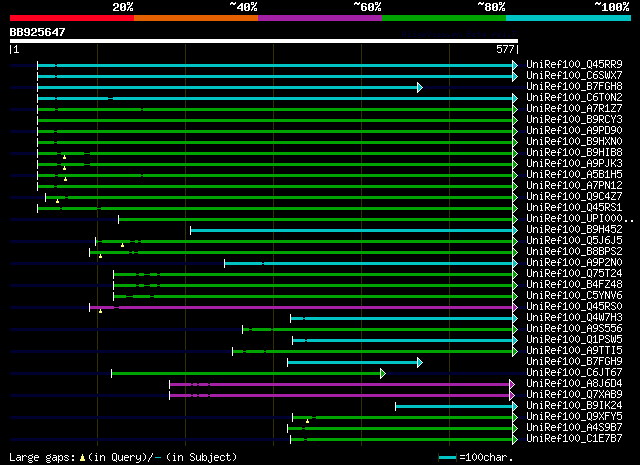The image size is (640, 465).
Task: Select the UniRef100_C1E7B7 label
Action: tap(574, 439)
